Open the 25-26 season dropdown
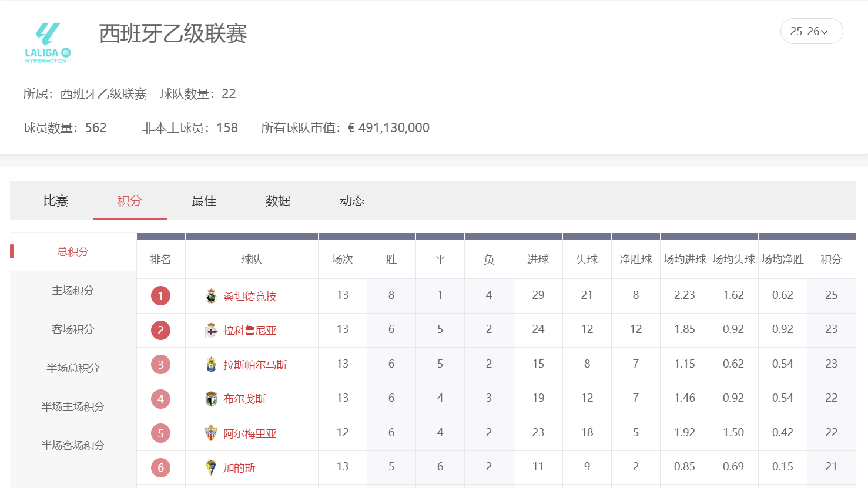The height and width of the screenshot is (488, 868). [x=812, y=32]
